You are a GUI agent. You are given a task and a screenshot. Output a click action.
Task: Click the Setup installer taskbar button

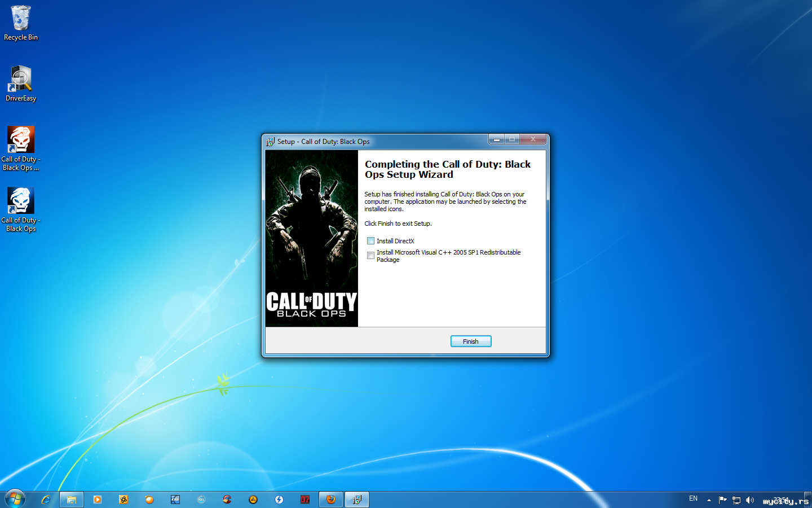point(357,500)
